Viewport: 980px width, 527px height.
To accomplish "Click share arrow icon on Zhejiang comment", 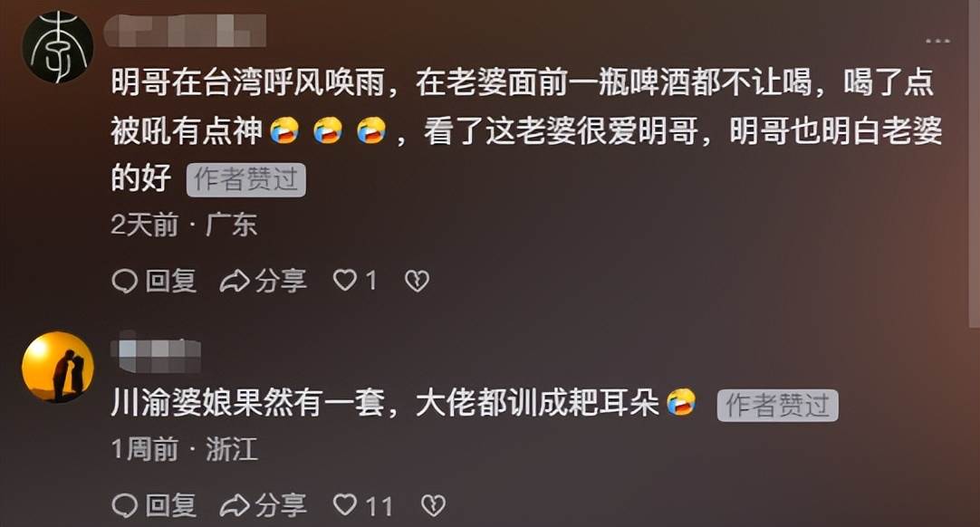I will click(235, 506).
